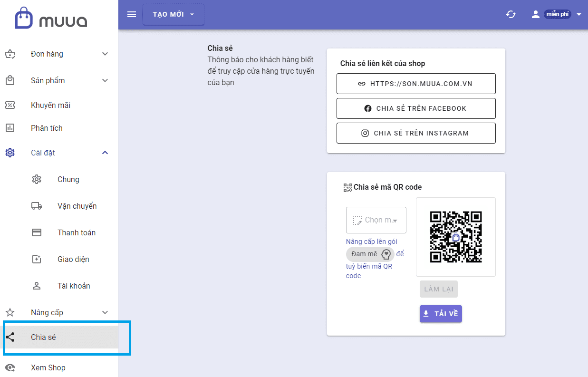Open the Tạo mới dropdown
The width and height of the screenshot is (588, 377).
[x=174, y=14]
